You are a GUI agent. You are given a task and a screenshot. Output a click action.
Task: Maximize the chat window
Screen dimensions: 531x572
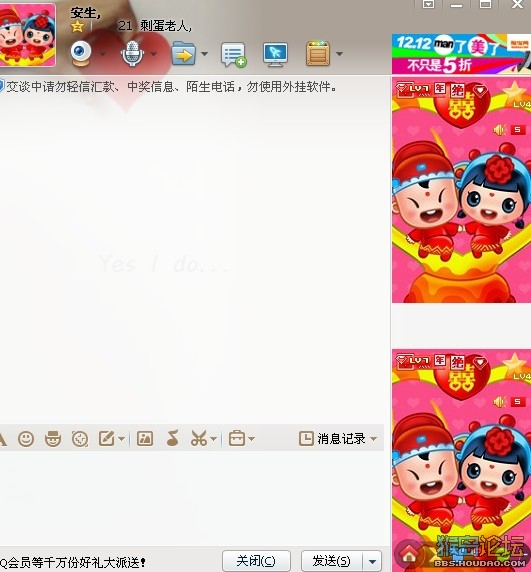pyautogui.click(x=485, y=4)
